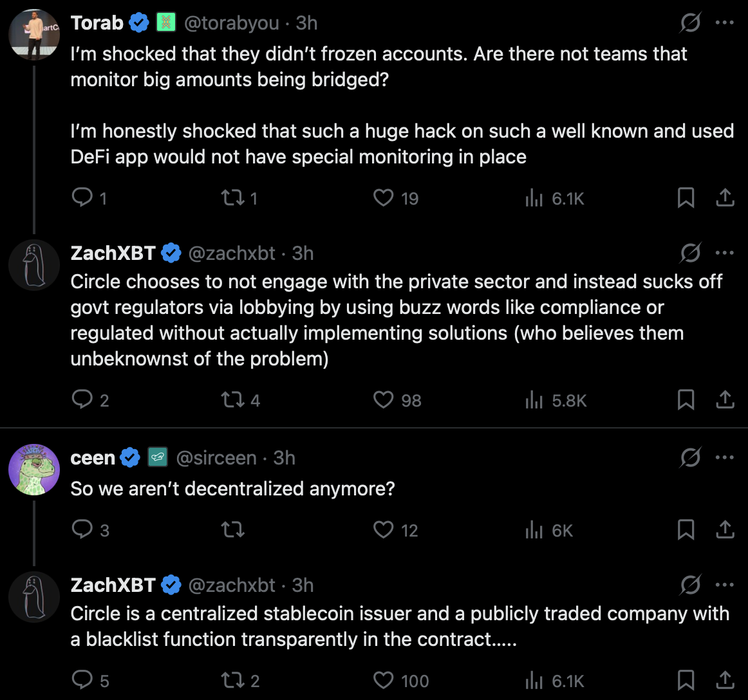Share the tweet with 100 likes

click(x=725, y=680)
